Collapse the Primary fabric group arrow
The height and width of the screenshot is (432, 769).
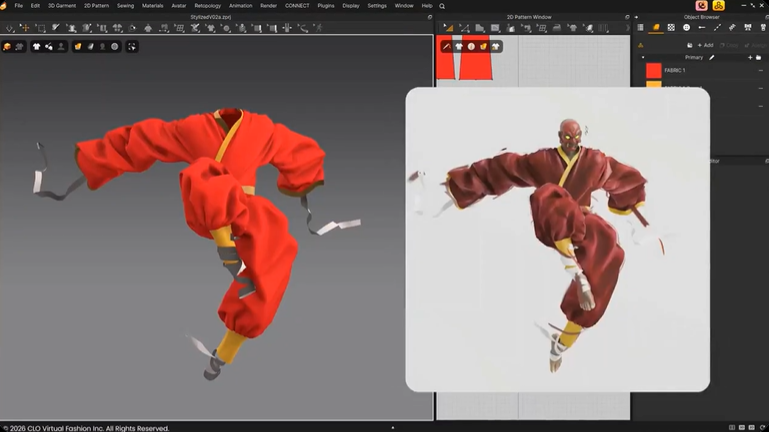pyautogui.click(x=643, y=57)
